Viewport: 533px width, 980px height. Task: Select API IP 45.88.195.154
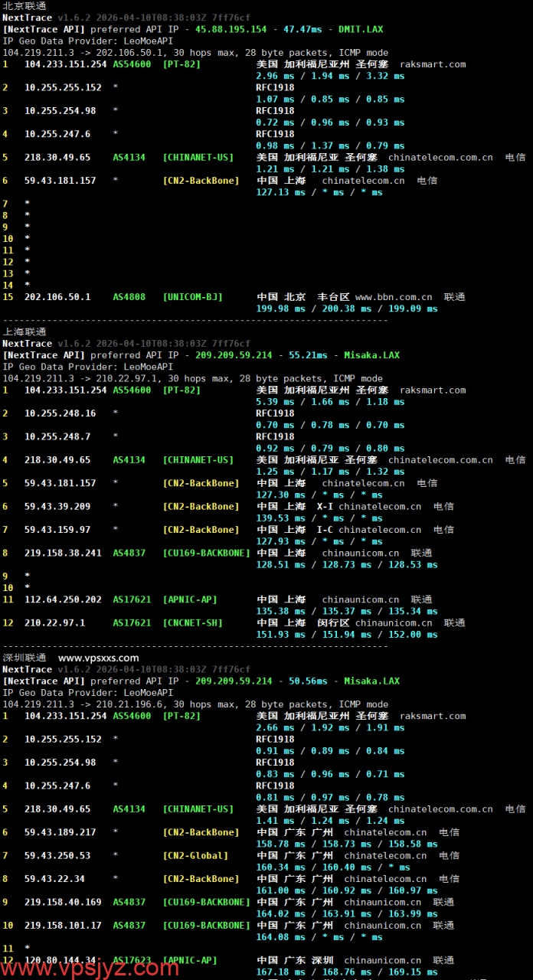pyautogui.click(x=231, y=29)
